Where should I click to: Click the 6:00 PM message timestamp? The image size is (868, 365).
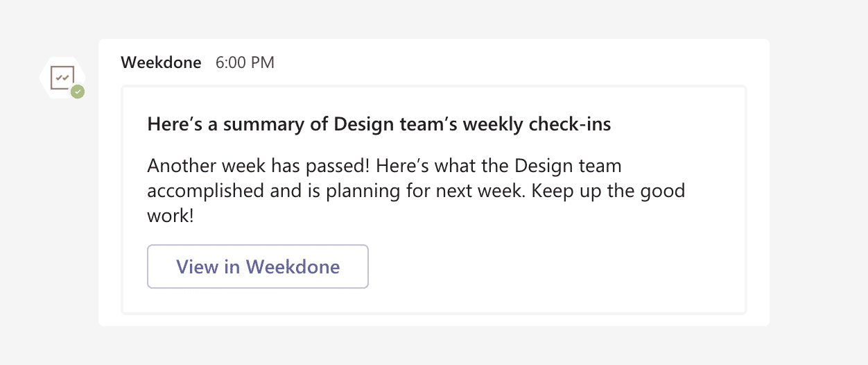[245, 62]
